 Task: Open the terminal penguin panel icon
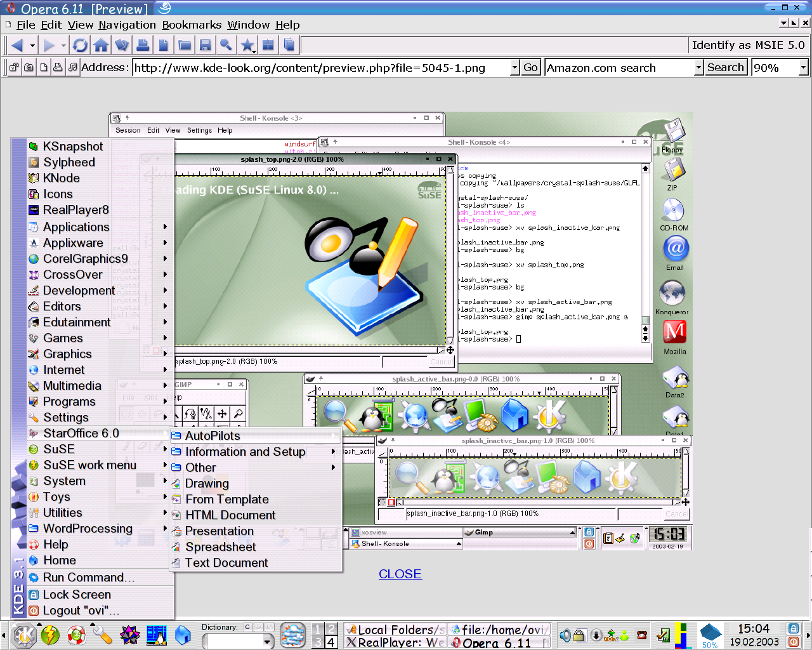tap(156, 635)
